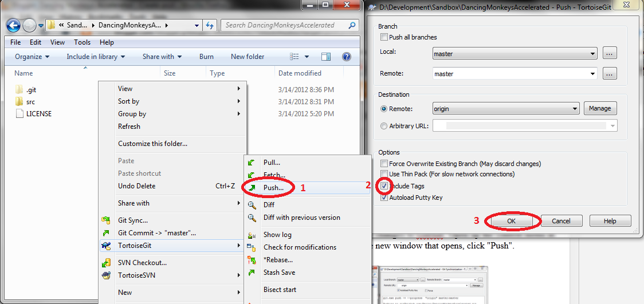Enable Force Overwrite Existing Branch checkbox

coord(384,164)
